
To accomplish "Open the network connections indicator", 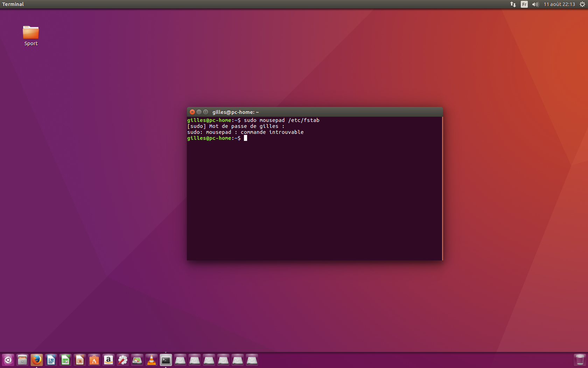I will click(513, 4).
